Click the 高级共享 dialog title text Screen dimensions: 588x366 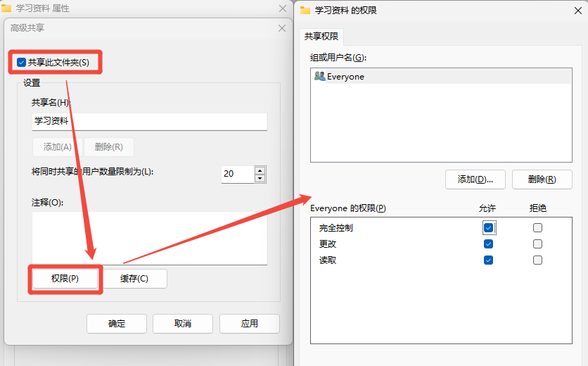[27, 27]
